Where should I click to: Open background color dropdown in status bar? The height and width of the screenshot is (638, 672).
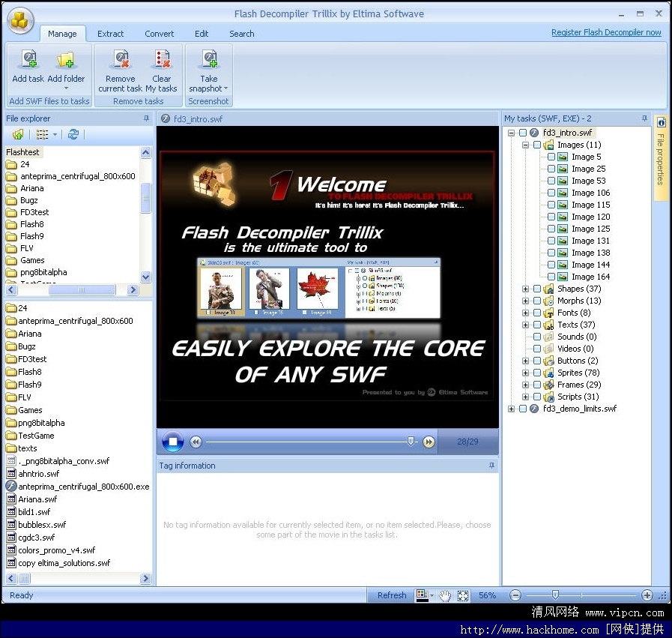(x=432, y=595)
